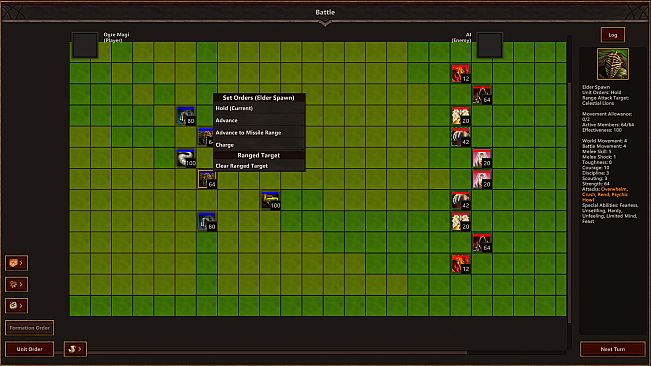Screen dimensions: 651x366
Task: Expand the shield formation flyout button
Action: click(17, 263)
